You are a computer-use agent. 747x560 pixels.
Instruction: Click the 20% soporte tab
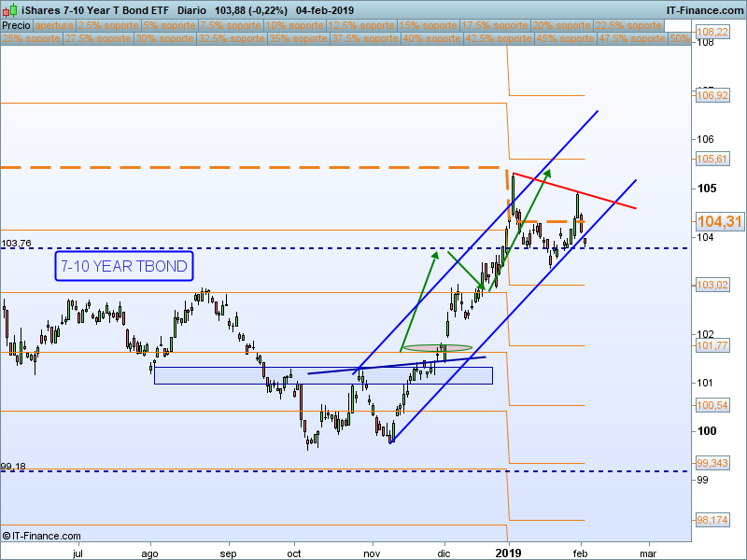pos(561,26)
